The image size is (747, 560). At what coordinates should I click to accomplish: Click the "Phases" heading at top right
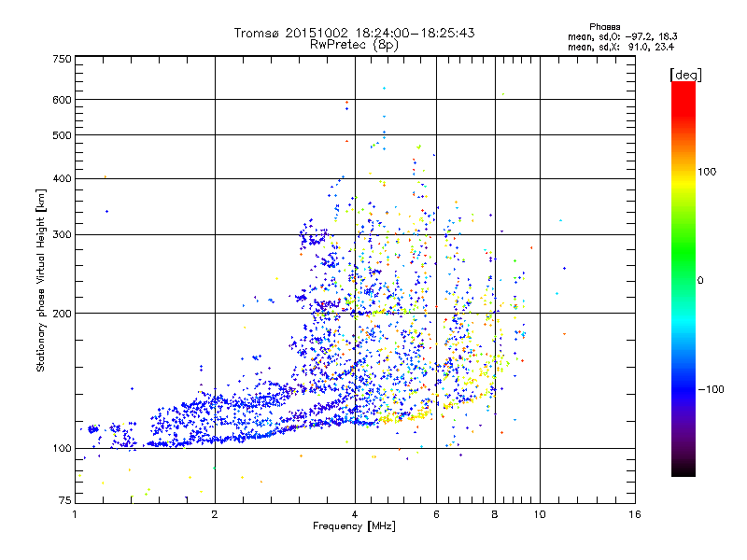click(x=604, y=27)
